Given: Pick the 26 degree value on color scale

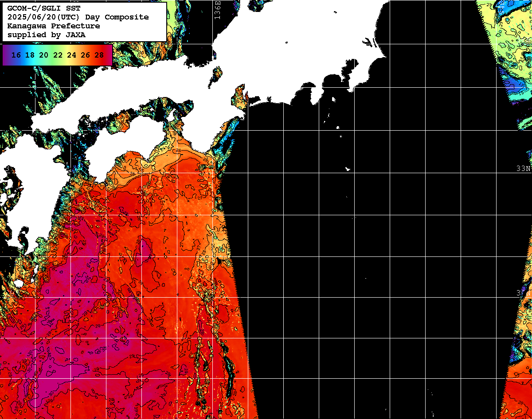Looking at the screenshot, I should (85, 55).
